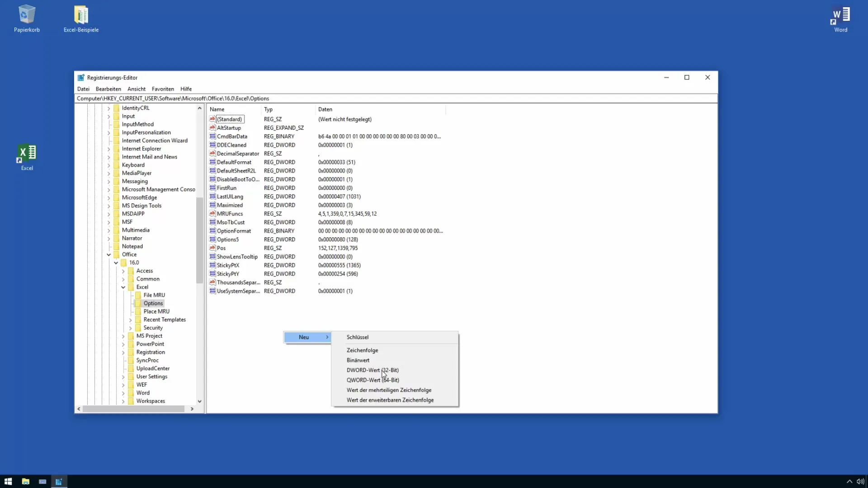Click the DDECleaned DWORD icon
The width and height of the screenshot is (868, 488).
click(212, 145)
